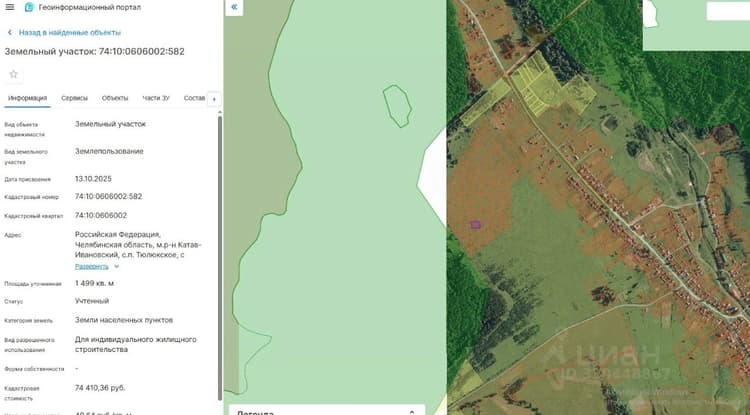
Task: Click the Геоинформационный портал logo icon
Action: [30, 7]
